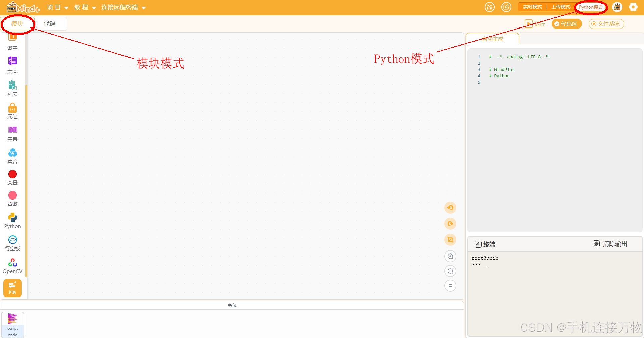
Task: Open the 集合 (set) block category
Action: coord(12,156)
